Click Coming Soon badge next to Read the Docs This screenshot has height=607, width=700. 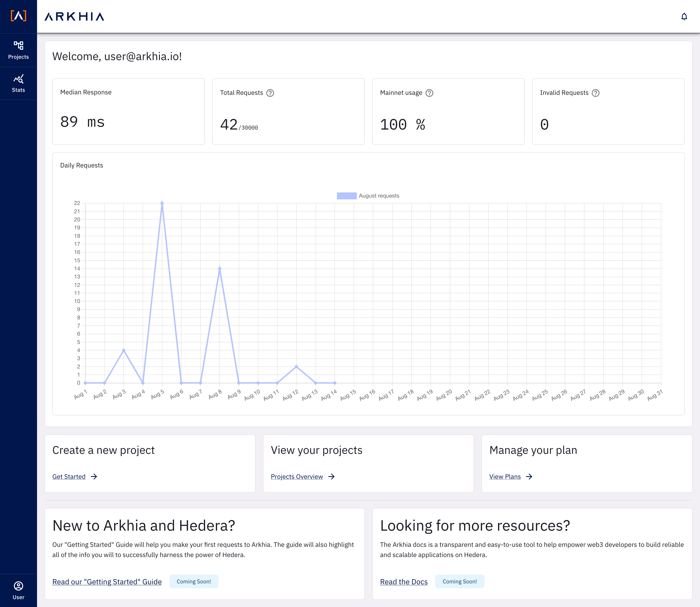pos(460,581)
